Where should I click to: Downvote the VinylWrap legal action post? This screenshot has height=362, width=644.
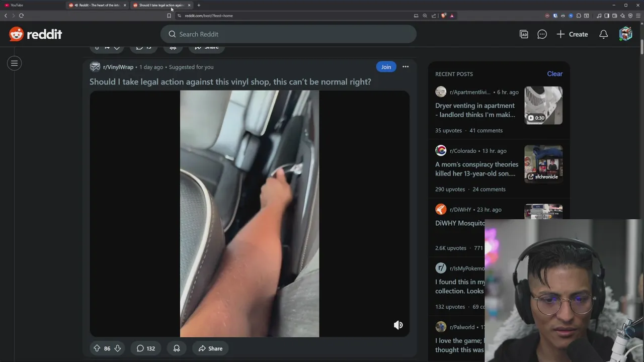117,348
